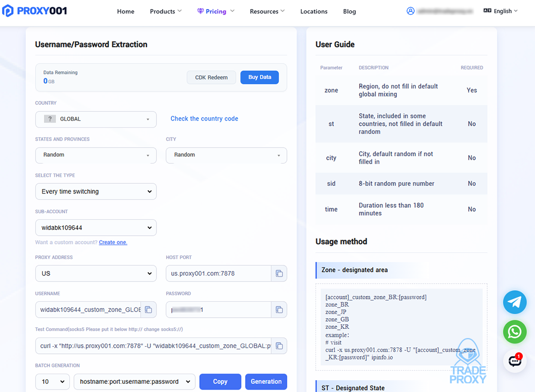Copy the password field value
The height and width of the screenshot is (392, 535).
pyautogui.click(x=279, y=310)
